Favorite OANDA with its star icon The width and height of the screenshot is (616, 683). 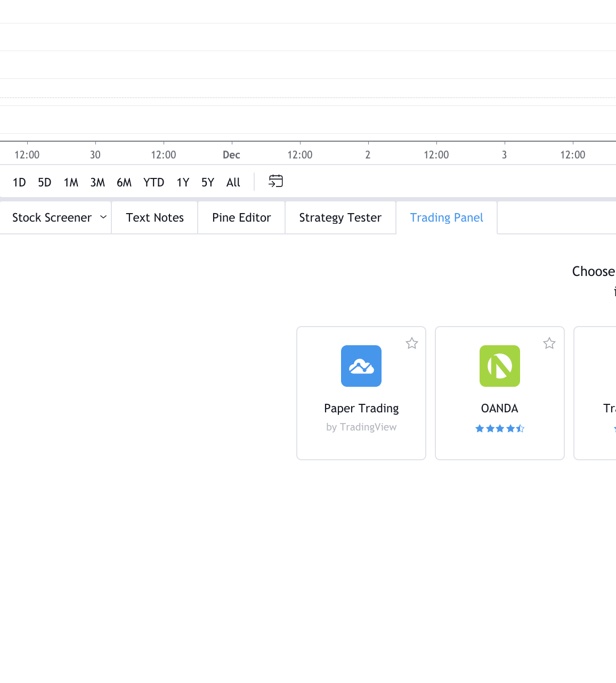(x=549, y=344)
